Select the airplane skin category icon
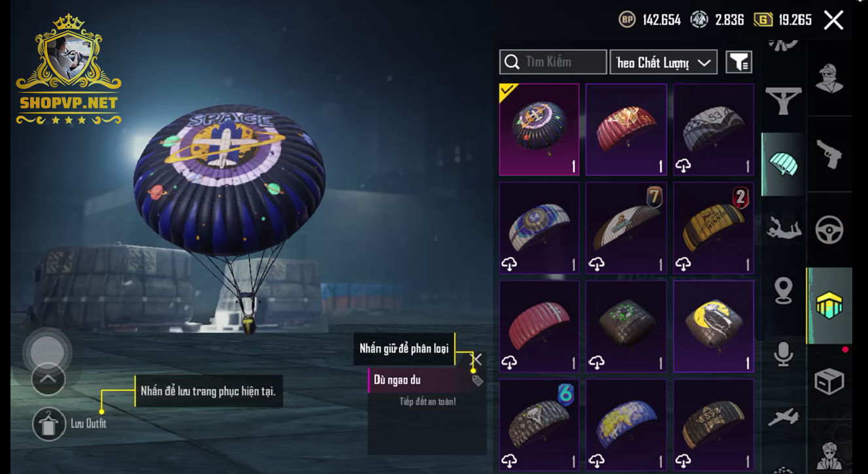The image size is (868, 474). coord(783,417)
